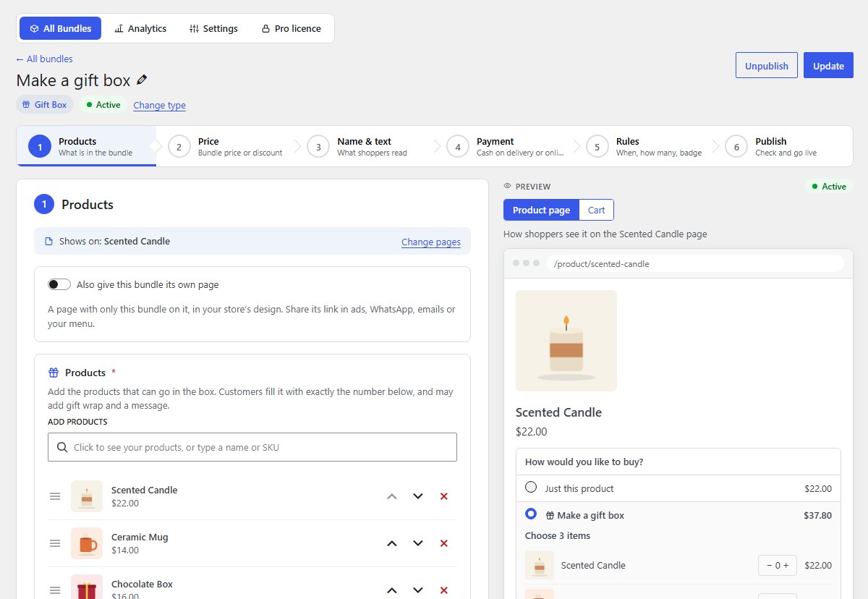Increase Scented Candle quantity in preview
Image resolution: width=868 pixels, height=599 pixels.
coord(786,566)
